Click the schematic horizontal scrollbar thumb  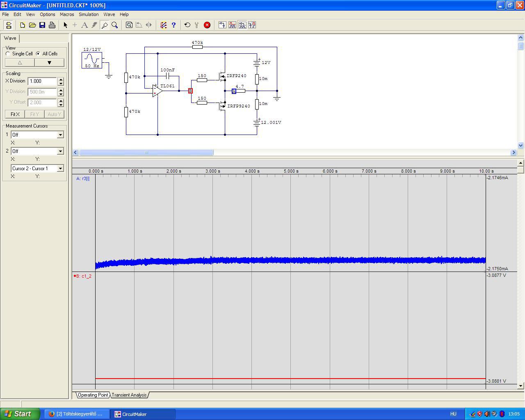(146, 153)
